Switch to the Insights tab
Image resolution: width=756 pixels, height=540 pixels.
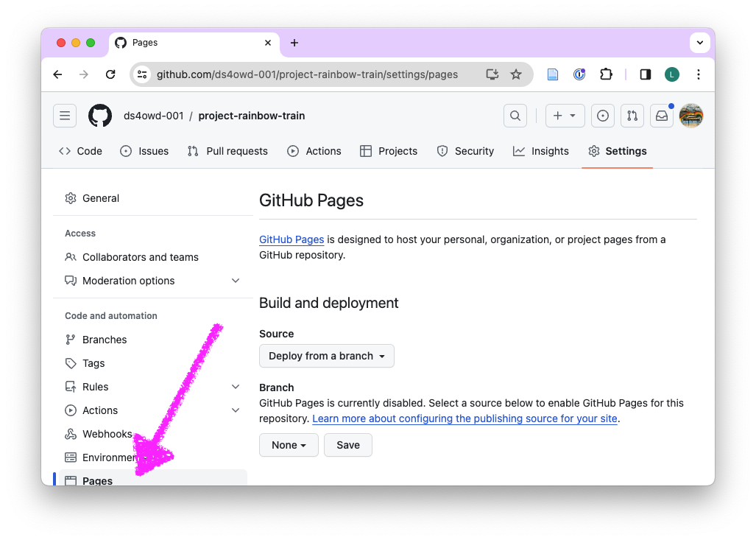[x=541, y=151]
